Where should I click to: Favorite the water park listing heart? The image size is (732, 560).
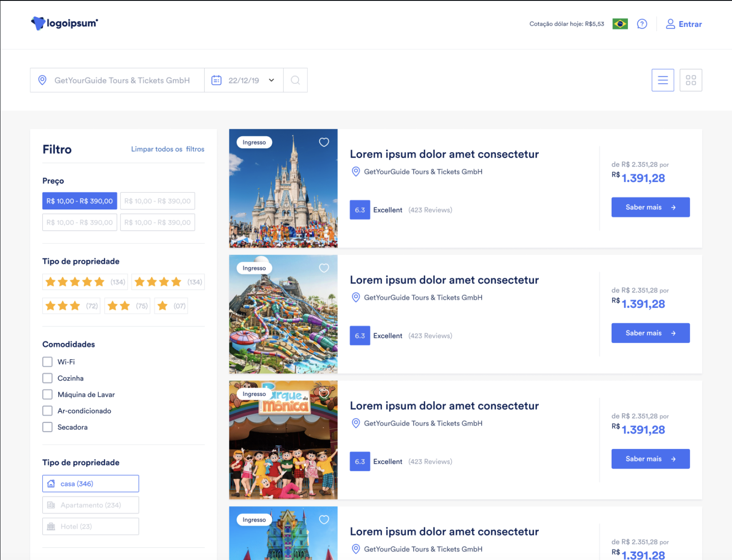point(324,268)
